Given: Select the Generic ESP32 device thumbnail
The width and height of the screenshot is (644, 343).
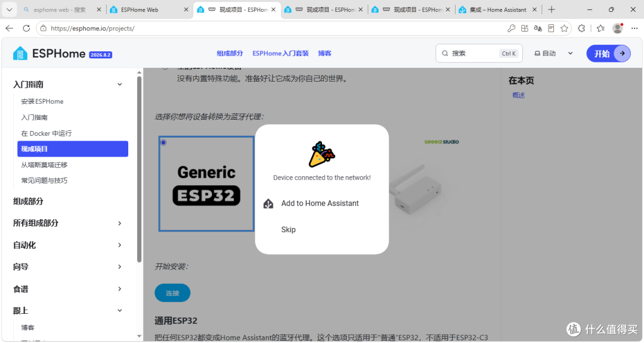Looking at the screenshot, I should [x=206, y=184].
